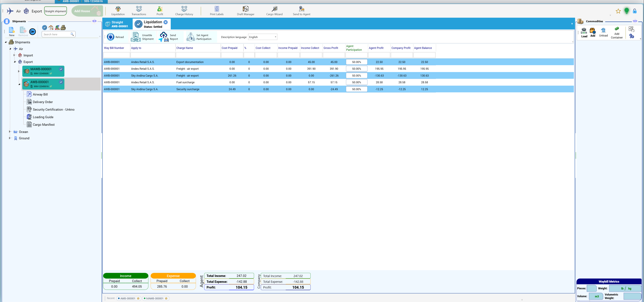This screenshot has height=302, width=644.
Task: Expand the Ocean tree node
Action: 10,132
